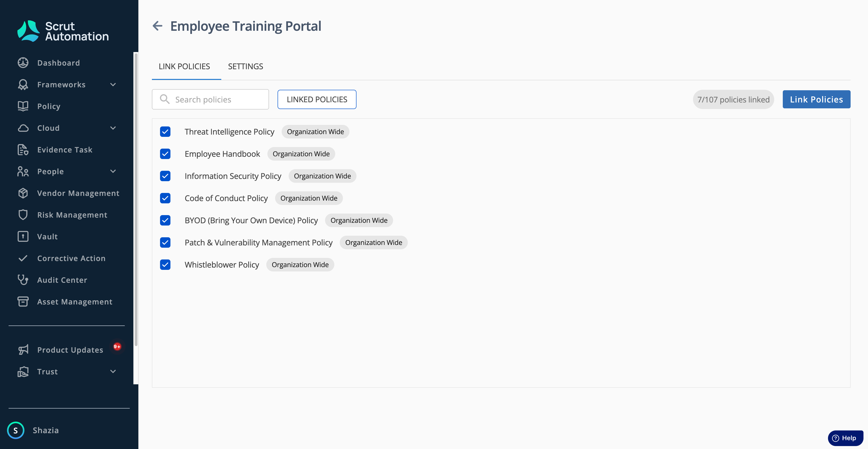Screen dimensions: 868x449
Task: Click the Policy book icon
Action: pos(23,106)
